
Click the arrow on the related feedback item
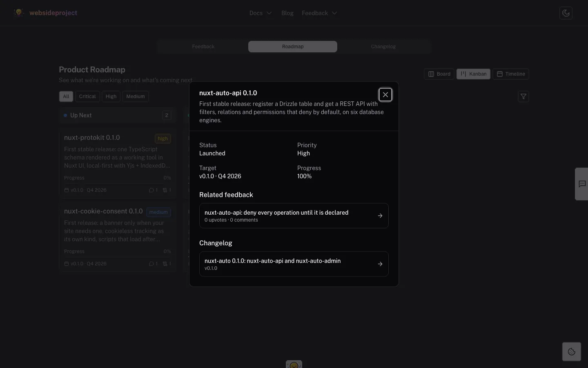pos(380,216)
